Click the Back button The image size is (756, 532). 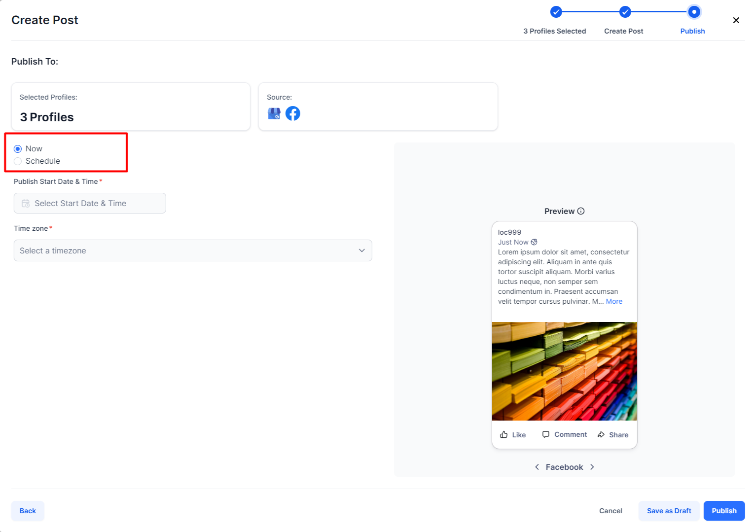(x=28, y=511)
